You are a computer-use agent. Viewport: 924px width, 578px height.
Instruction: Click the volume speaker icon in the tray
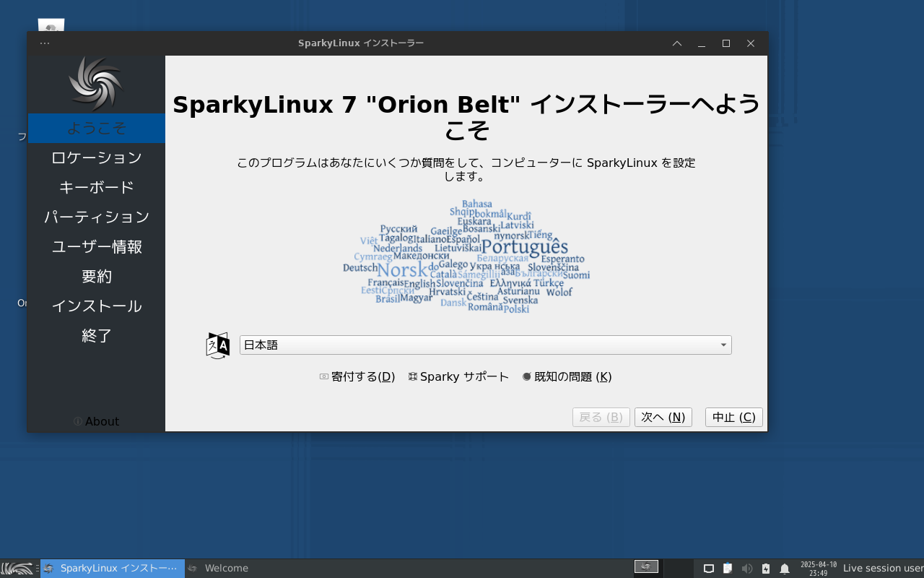[x=747, y=569]
